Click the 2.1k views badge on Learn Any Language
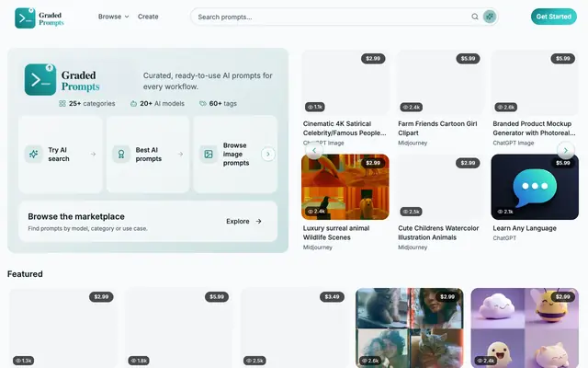 [505, 212]
